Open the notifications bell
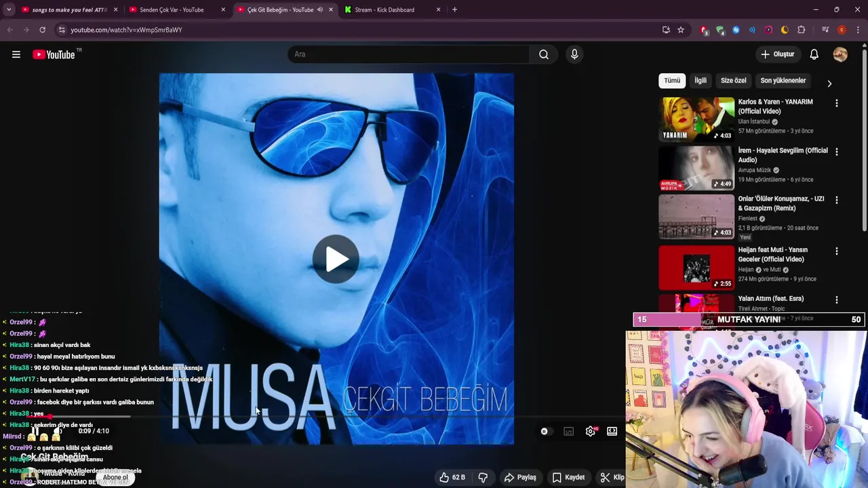This screenshot has height=488, width=868. [x=814, y=54]
